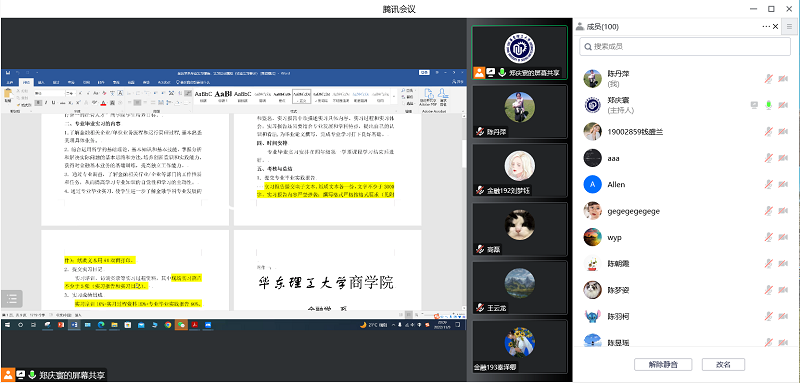
Task: Select the 陈丹萍 video tile
Action: pos(519,111)
